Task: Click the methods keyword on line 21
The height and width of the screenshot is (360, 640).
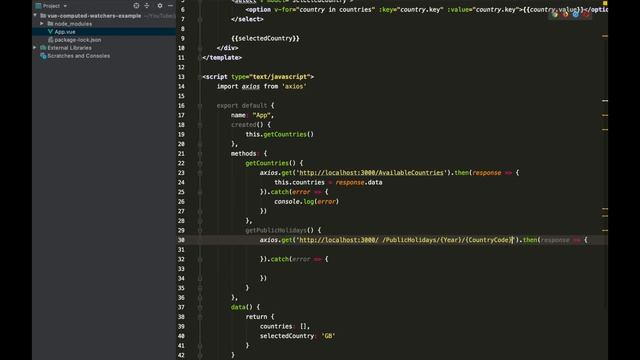Action: [x=244, y=154]
